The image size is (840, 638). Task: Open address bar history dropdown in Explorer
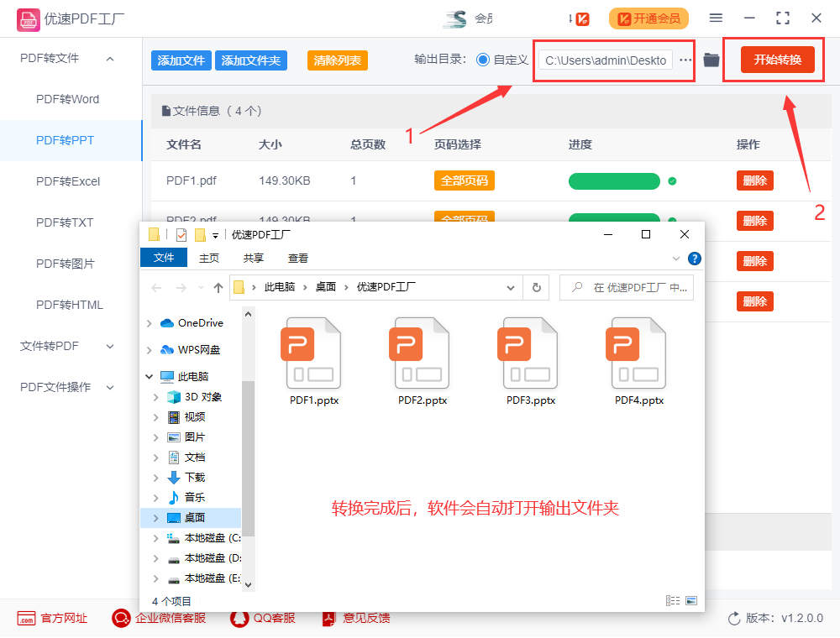tap(511, 288)
